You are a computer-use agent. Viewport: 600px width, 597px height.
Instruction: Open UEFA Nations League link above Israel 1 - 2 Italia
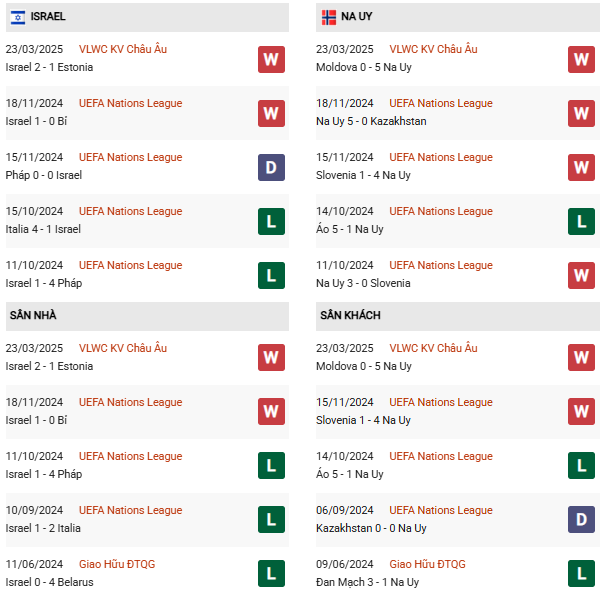(130, 510)
